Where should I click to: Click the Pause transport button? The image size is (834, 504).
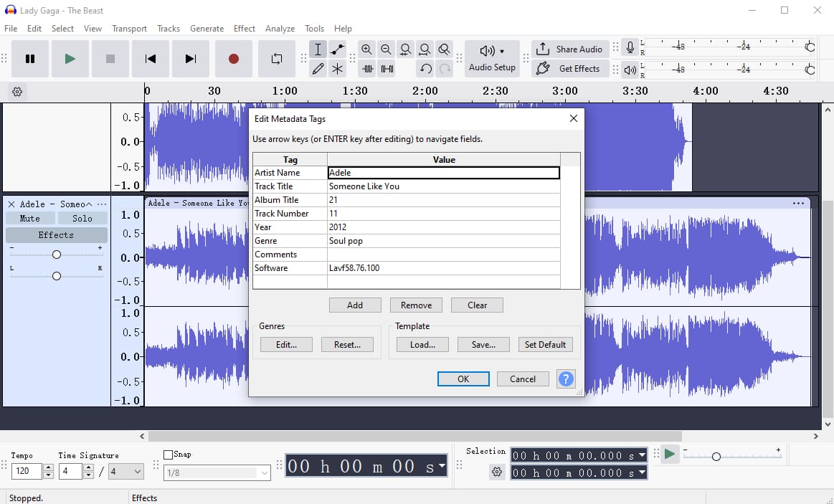pyautogui.click(x=30, y=59)
